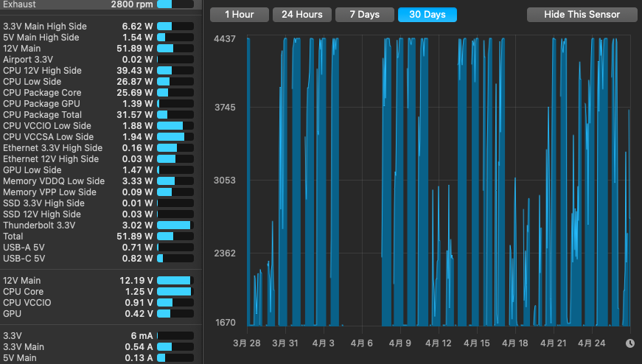Click the 4月 18 date label
Screen dimensions: 642x364
(x=515, y=343)
